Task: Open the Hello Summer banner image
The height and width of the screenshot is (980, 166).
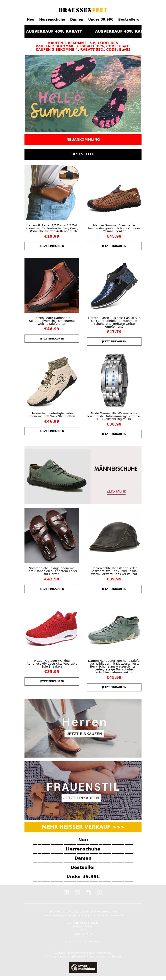Action: [x=83, y=94]
